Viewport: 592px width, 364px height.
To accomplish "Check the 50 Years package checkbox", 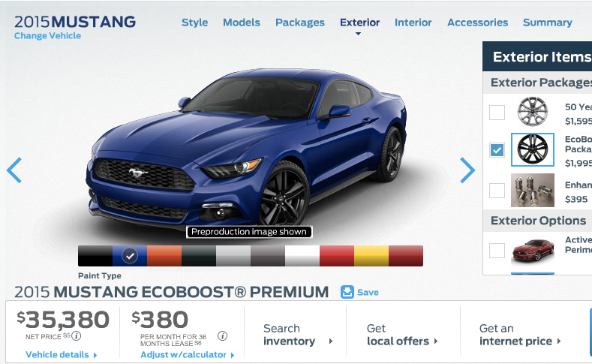I will tap(497, 112).
